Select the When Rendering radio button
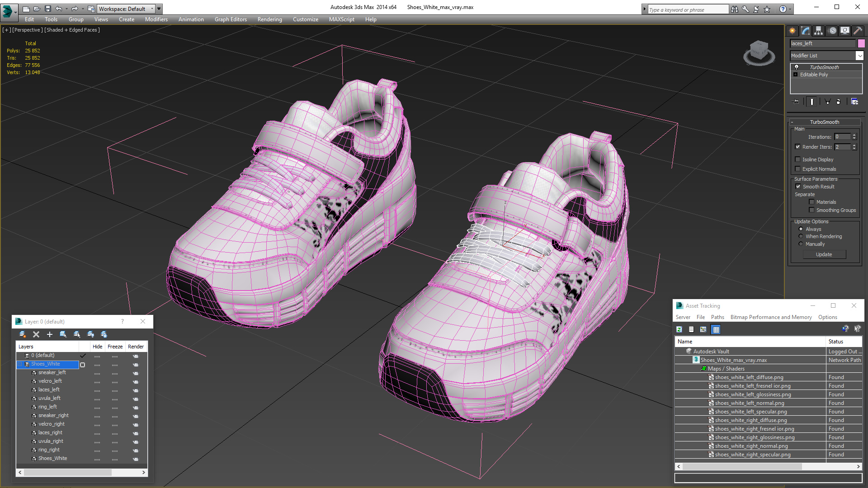The image size is (868, 488). (x=801, y=236)
